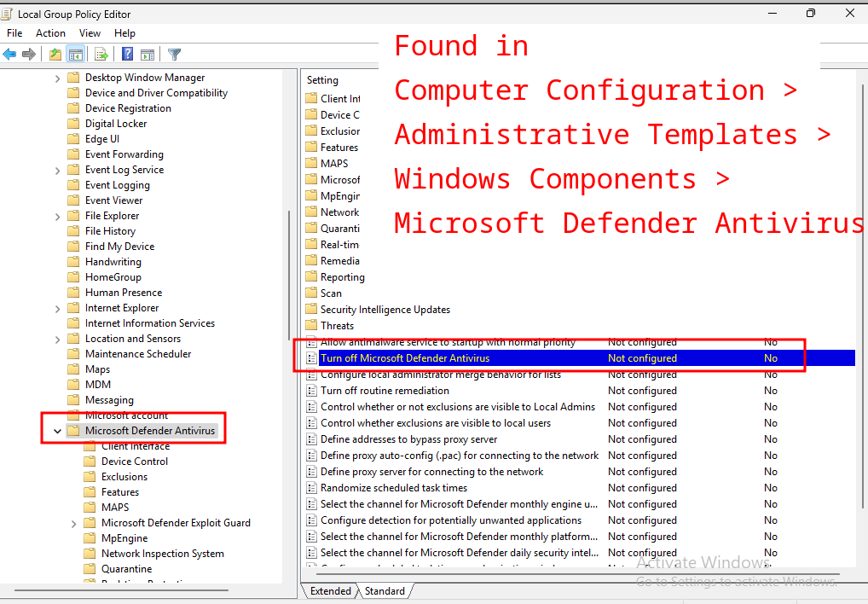Expand the Desktop Window Manager node

pos(58,78)
